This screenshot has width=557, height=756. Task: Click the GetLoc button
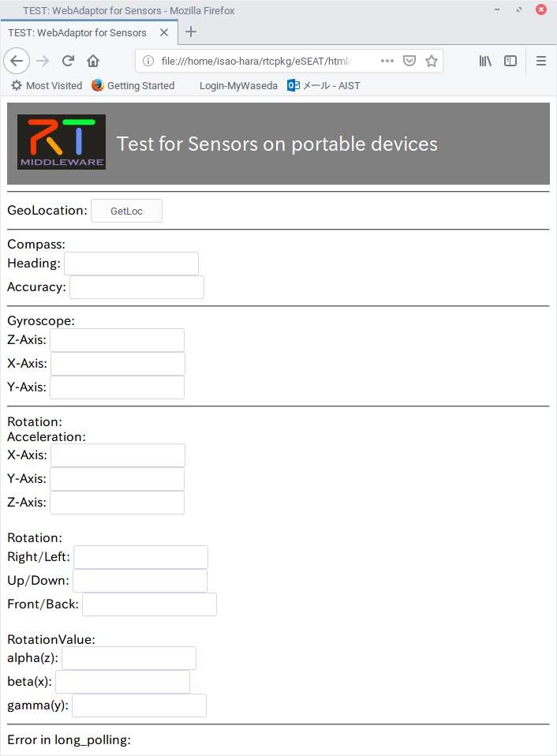pyautogui.click(x=127, y=211)
